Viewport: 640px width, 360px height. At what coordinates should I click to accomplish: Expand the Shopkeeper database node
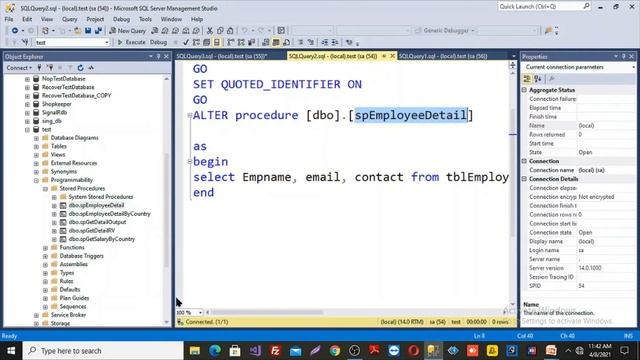27,104
